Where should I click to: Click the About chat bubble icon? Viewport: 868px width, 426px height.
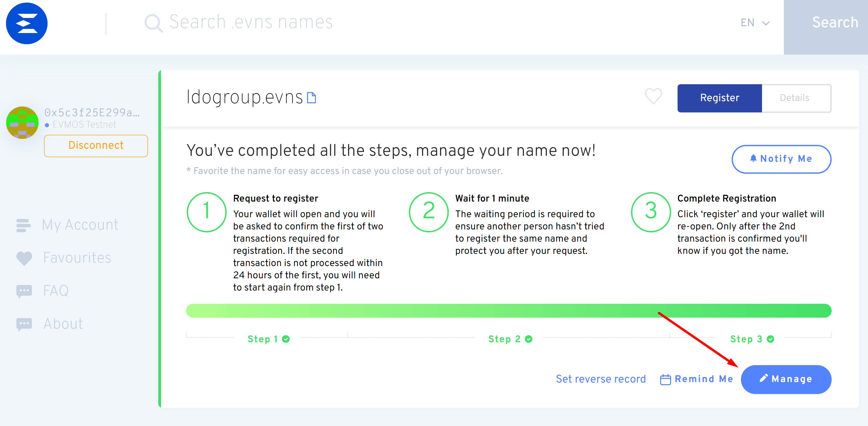point(24,324)
